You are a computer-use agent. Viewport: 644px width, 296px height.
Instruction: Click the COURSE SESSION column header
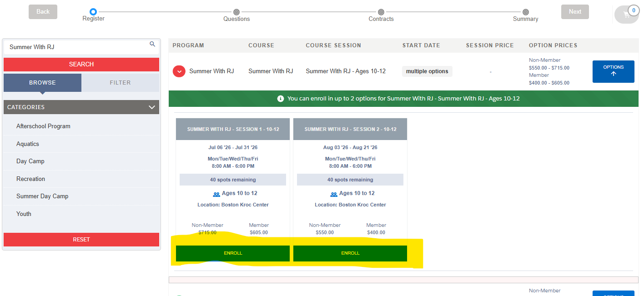tap(333, 45)
